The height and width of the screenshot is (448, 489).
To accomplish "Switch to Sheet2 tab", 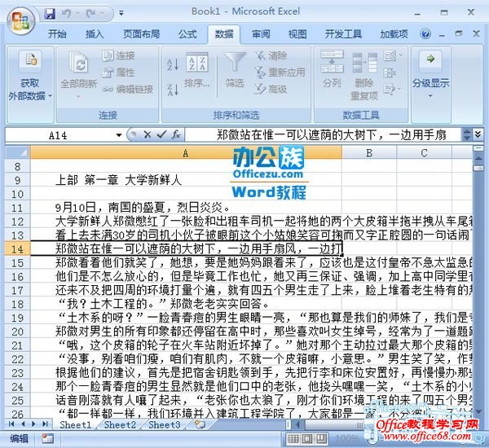I will tap(120, 424).
